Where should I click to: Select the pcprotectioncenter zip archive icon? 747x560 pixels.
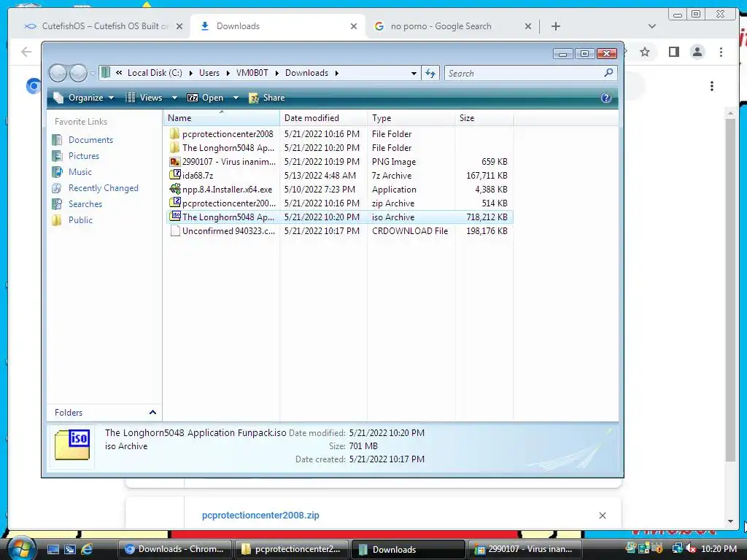coord(175,203)
